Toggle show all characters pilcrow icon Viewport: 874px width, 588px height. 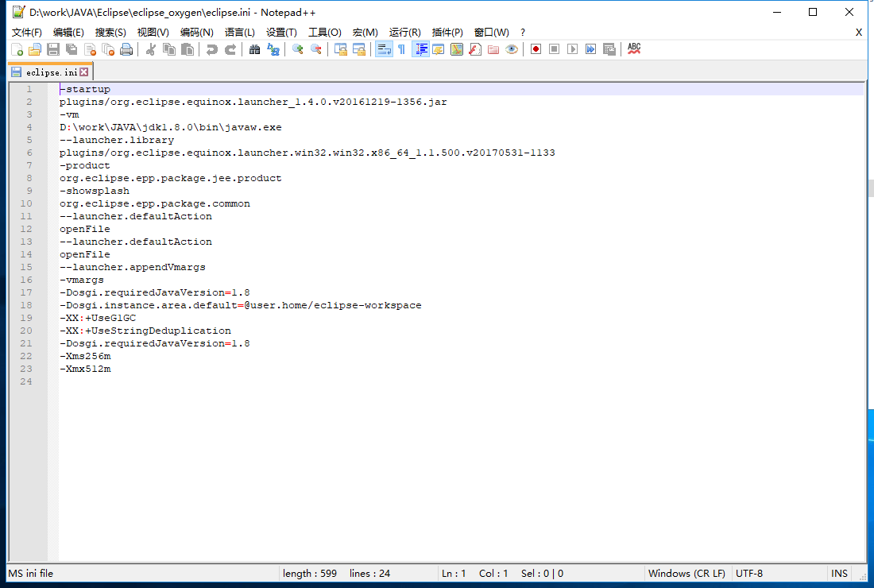[x=402, y=49]
